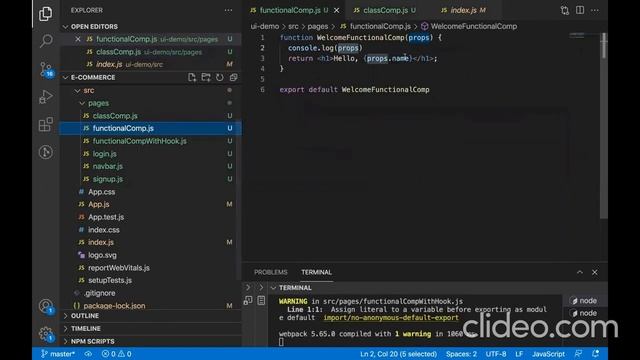
Task: Select the Terminal panel tab
Action: [x=316, y=272]
